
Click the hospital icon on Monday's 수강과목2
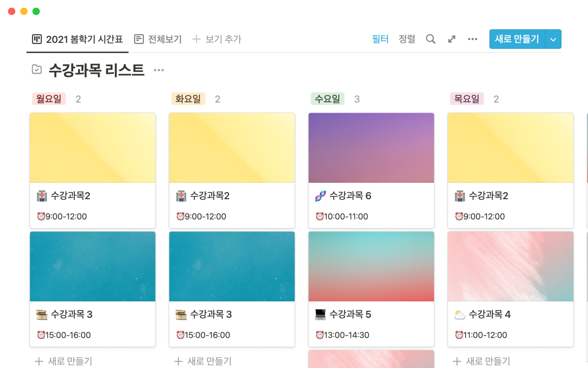(42, 196)
